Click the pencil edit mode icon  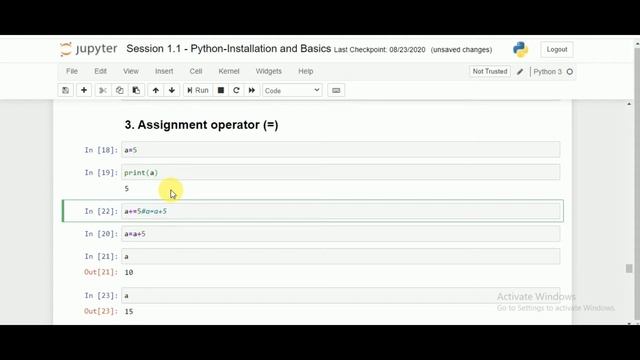(x=520, y=72)
